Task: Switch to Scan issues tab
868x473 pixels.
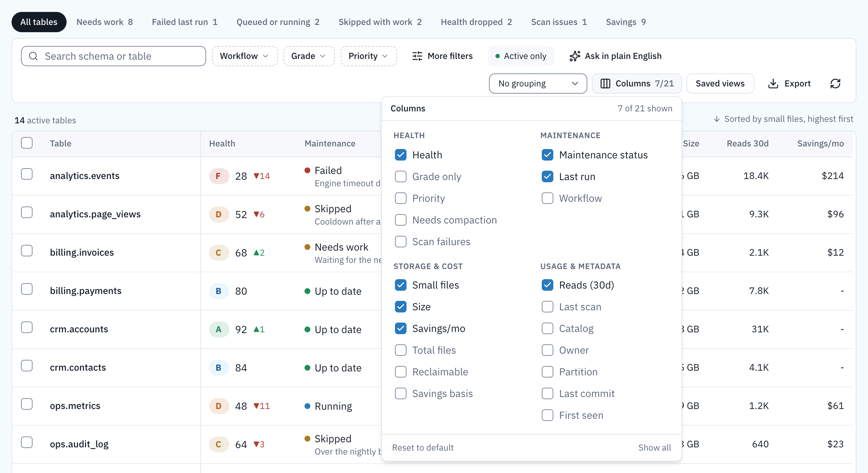Action: pos(559,22)
